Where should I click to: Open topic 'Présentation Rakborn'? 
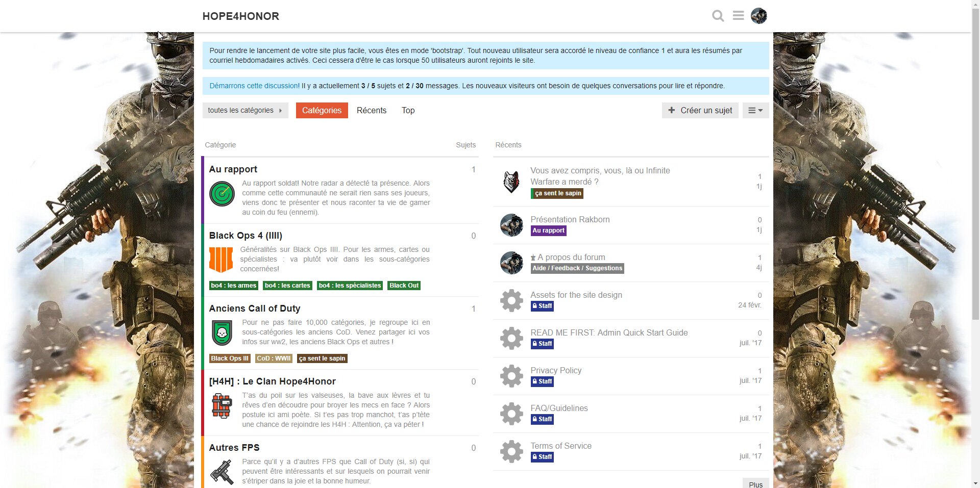click(570, 219)
